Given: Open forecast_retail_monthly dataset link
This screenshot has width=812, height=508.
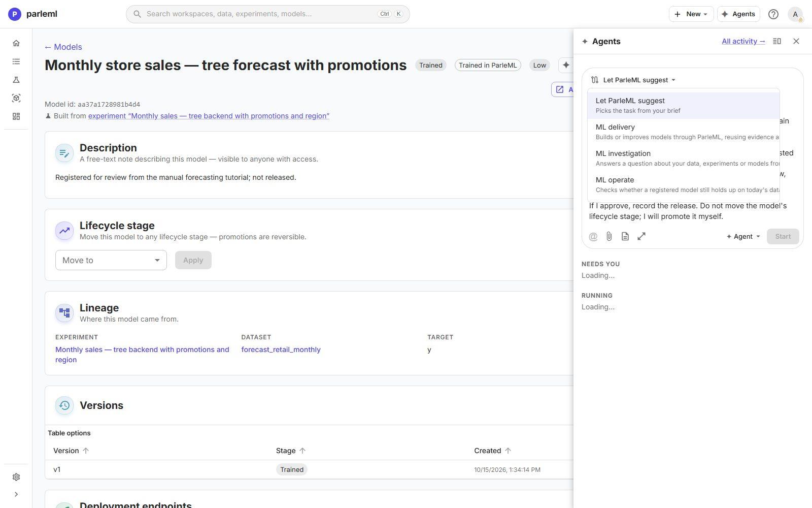Looking at the screenshot, I should tap(281, 350).
